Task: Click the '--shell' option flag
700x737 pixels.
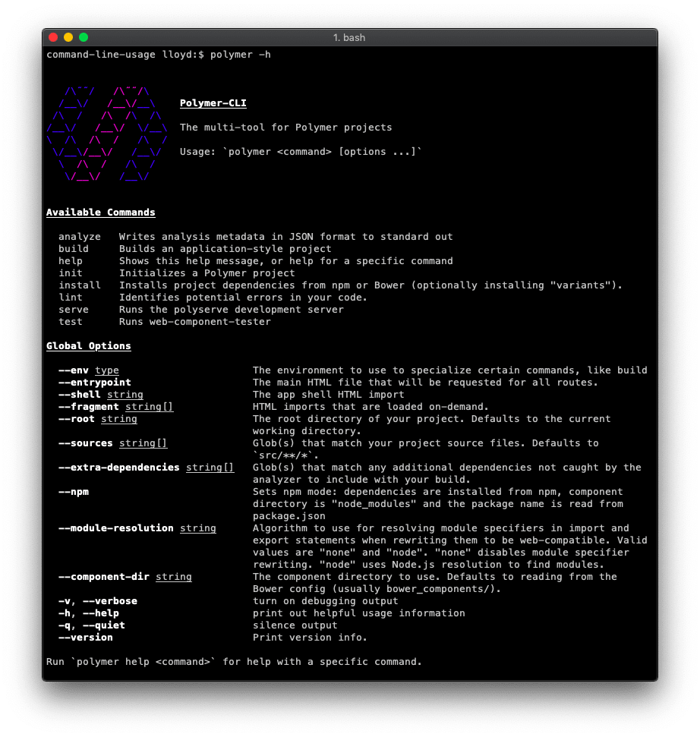Action: point(80,395)
